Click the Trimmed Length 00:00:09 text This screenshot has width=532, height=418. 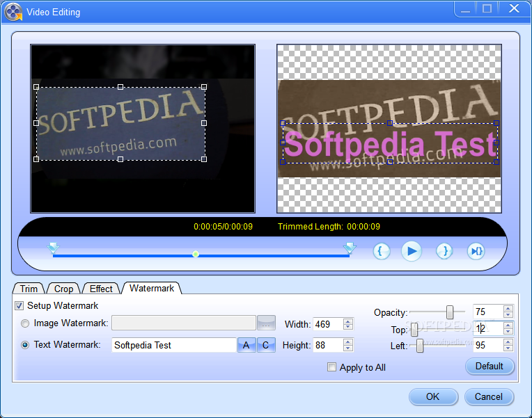[329, 227]
